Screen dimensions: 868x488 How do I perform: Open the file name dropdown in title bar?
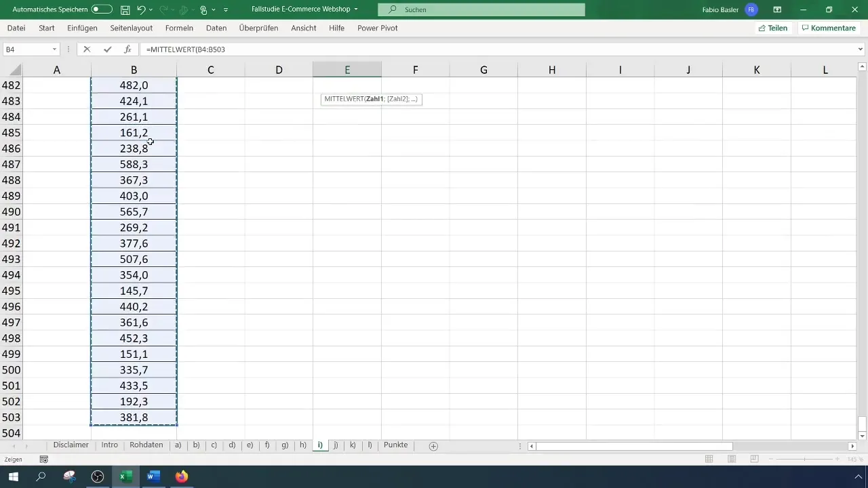pyautogui.click(x=356, y=9)
